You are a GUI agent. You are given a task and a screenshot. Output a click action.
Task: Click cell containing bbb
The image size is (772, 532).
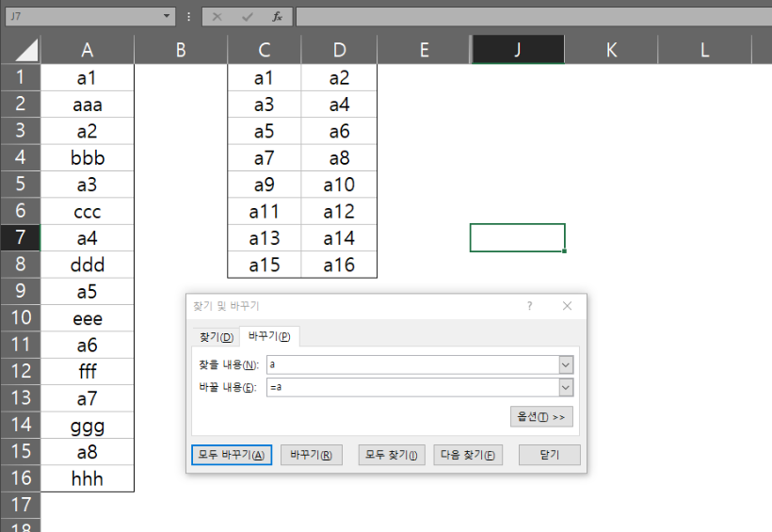(x=88, y=157)
